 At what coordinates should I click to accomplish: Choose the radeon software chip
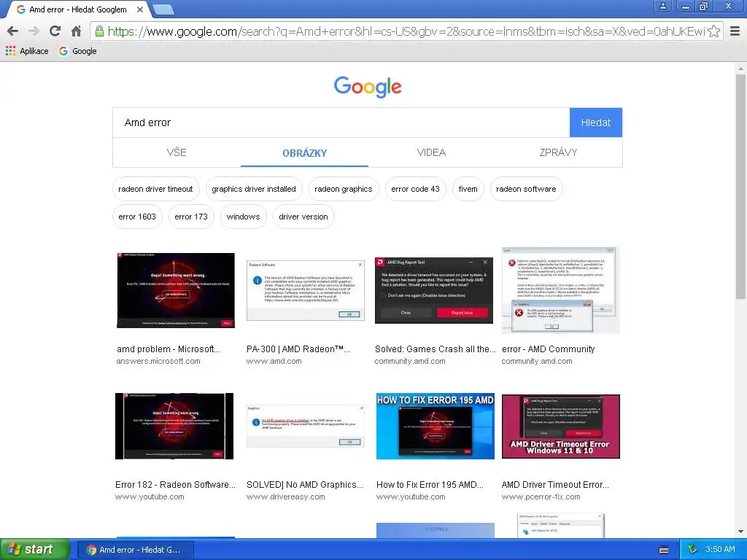click(x=526, y=189)
